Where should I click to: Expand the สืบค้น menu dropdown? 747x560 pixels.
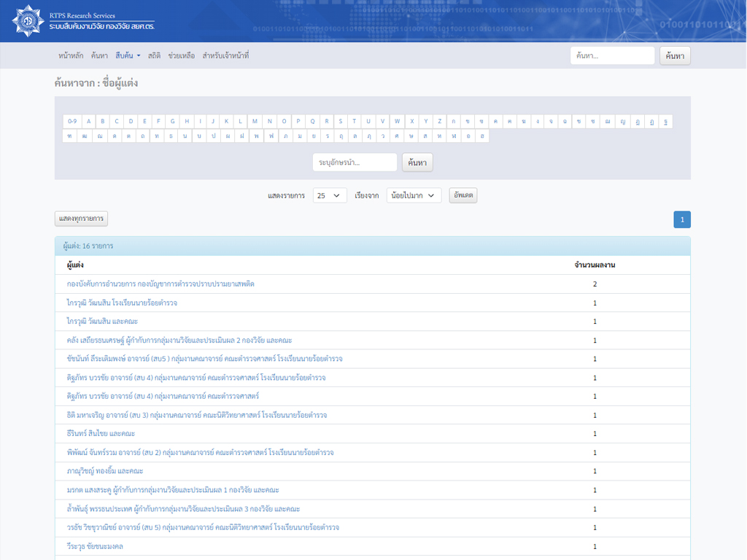tap(128, 55)
